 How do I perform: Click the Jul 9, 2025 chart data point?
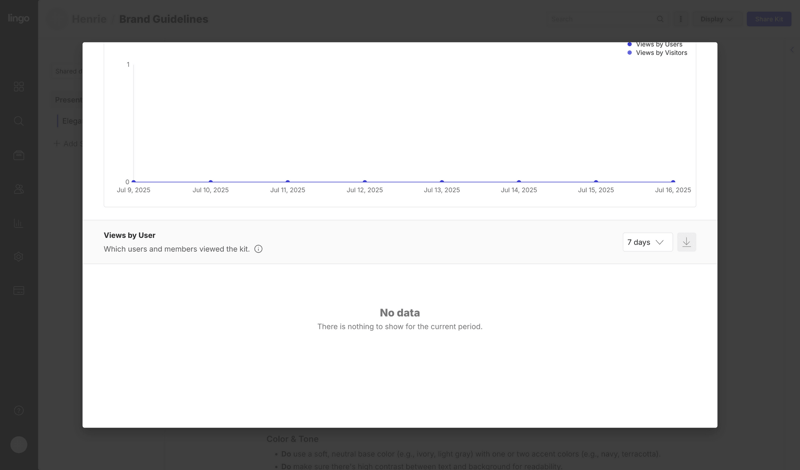pos(134,182)
